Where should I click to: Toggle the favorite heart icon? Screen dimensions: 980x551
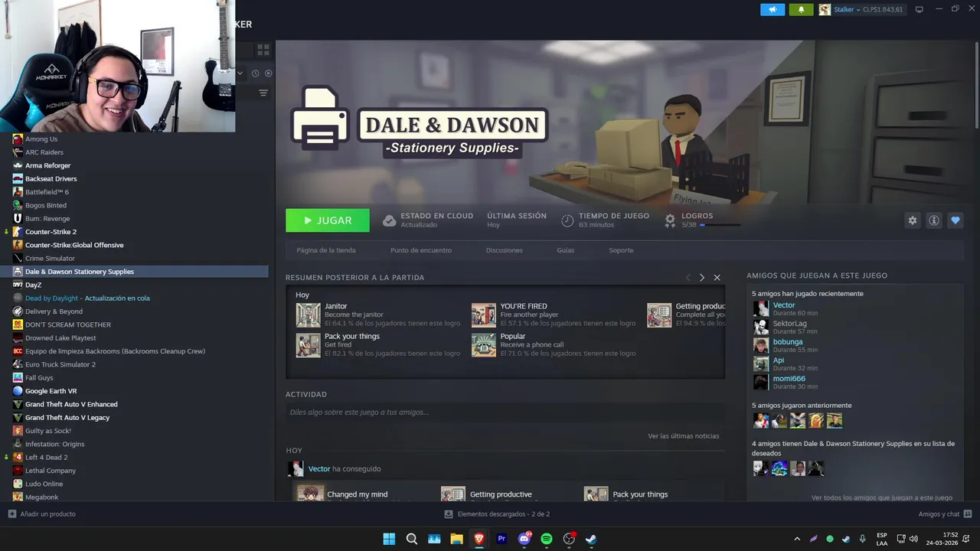click(x=955, y=220)
